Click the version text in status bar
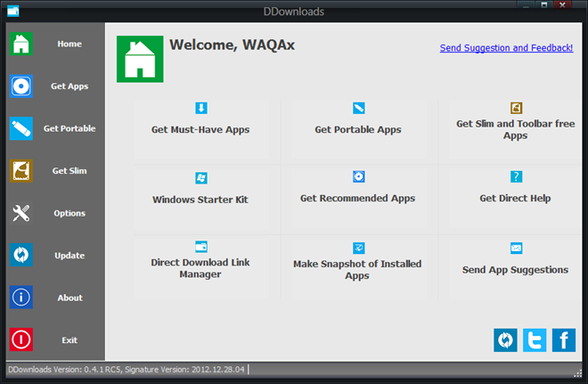 coord(127,370)
